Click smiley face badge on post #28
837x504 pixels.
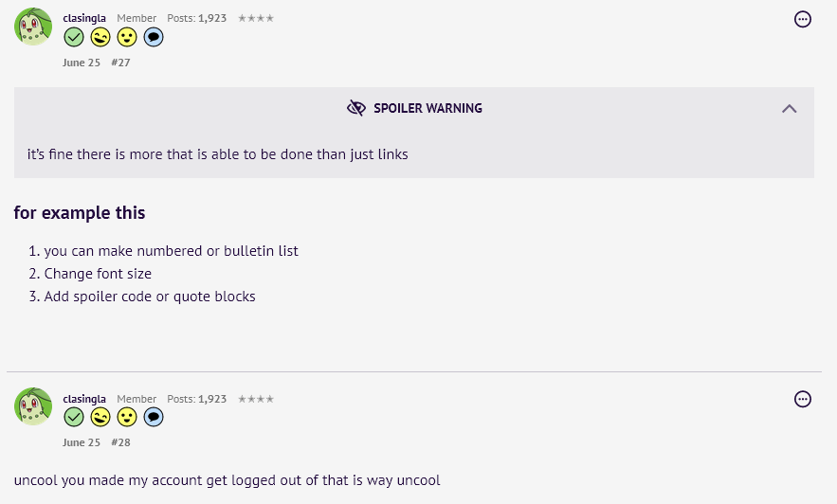pyautogui.click(x=127, y=417)
